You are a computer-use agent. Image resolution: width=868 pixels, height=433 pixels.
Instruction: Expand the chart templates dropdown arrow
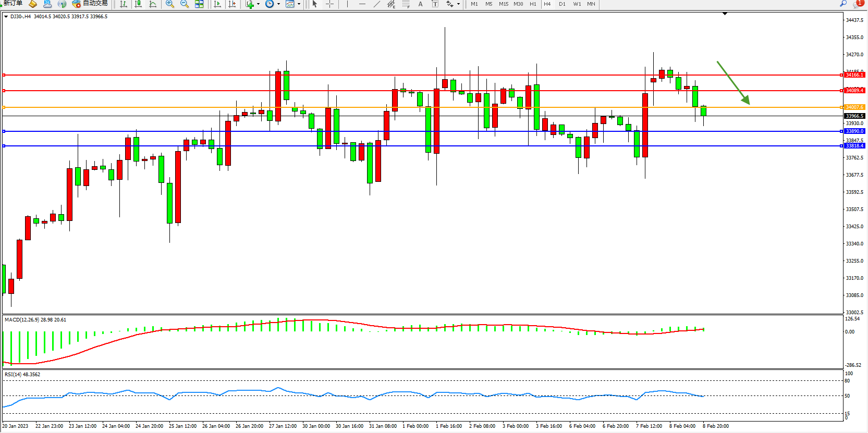point(299,4)
